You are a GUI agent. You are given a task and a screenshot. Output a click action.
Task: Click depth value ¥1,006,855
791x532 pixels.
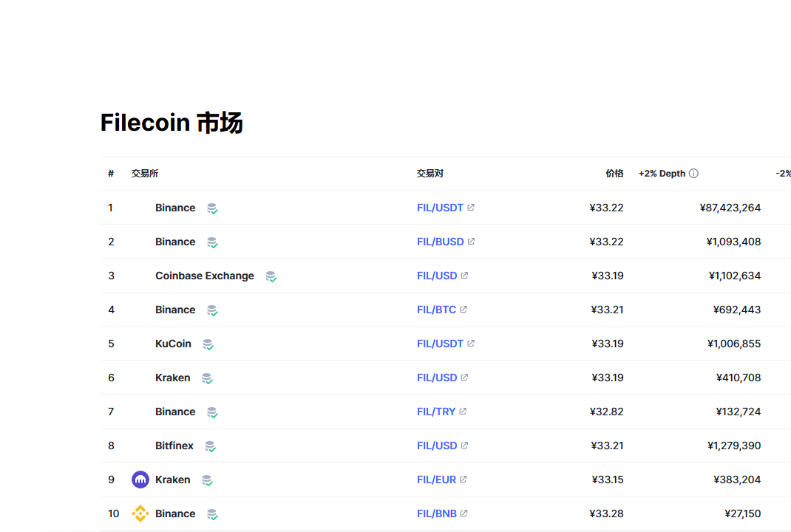(x=734, y=344)
